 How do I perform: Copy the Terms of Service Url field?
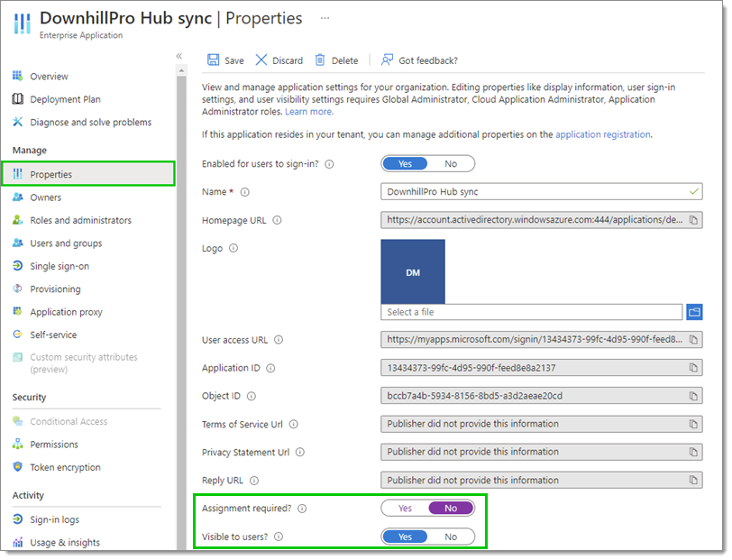(693, 424)
